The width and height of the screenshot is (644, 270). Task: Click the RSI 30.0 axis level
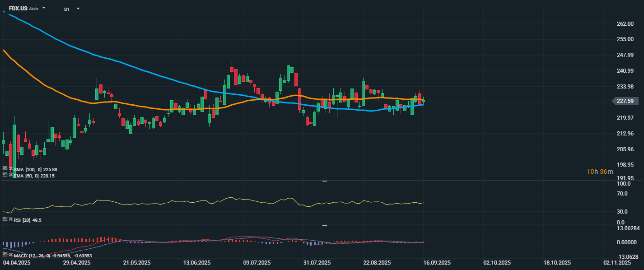[622, 211]
